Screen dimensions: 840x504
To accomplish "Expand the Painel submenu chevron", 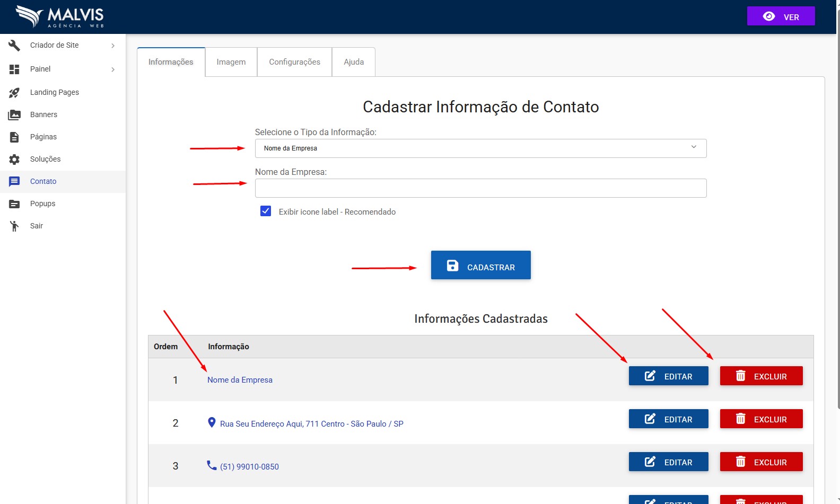I will point(113,69).
